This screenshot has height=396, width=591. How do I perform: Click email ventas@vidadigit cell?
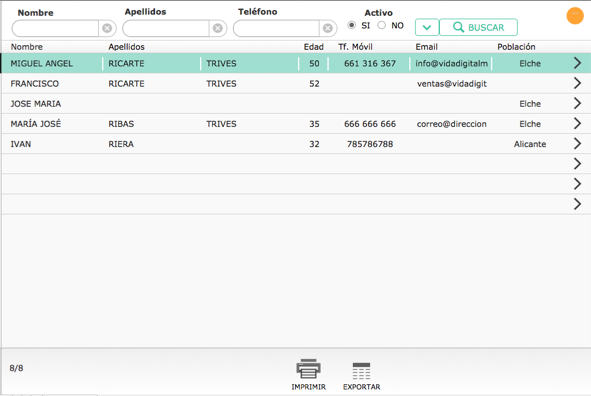click(x=452, y=84)
